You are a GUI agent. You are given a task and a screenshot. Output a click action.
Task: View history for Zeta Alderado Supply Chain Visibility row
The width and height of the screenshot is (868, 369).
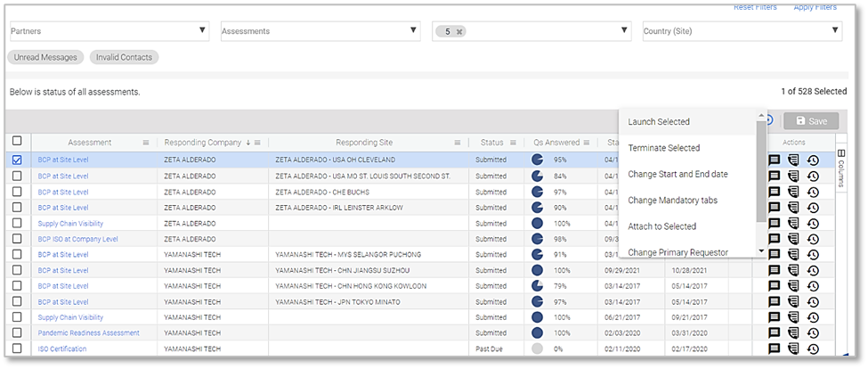pyautogui.click(x=813, y=224)
